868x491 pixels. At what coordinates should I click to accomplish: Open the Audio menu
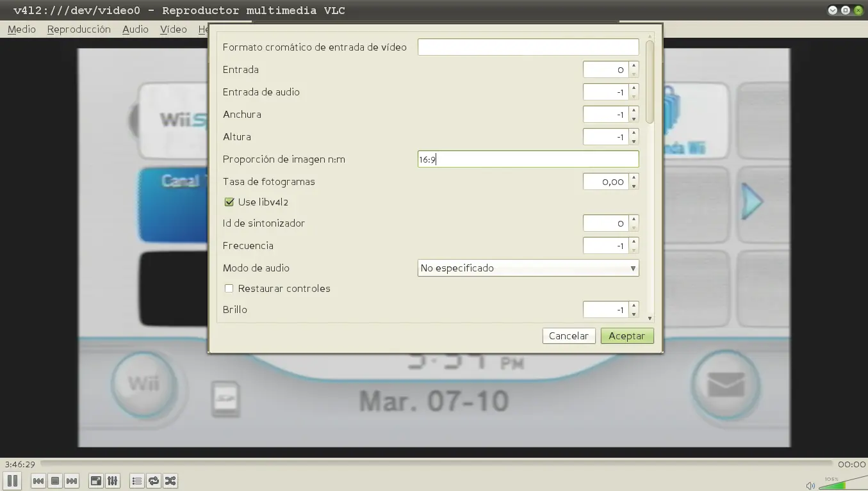[135, 29]
